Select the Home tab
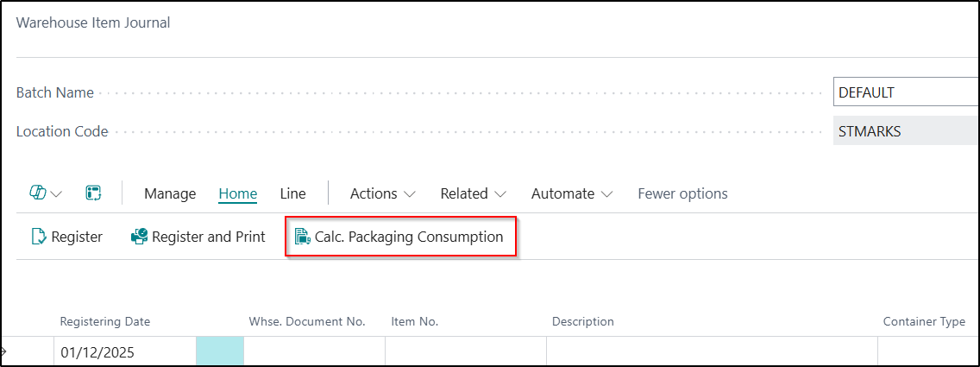This screenshot has height=367, width=980. (238, 193)
